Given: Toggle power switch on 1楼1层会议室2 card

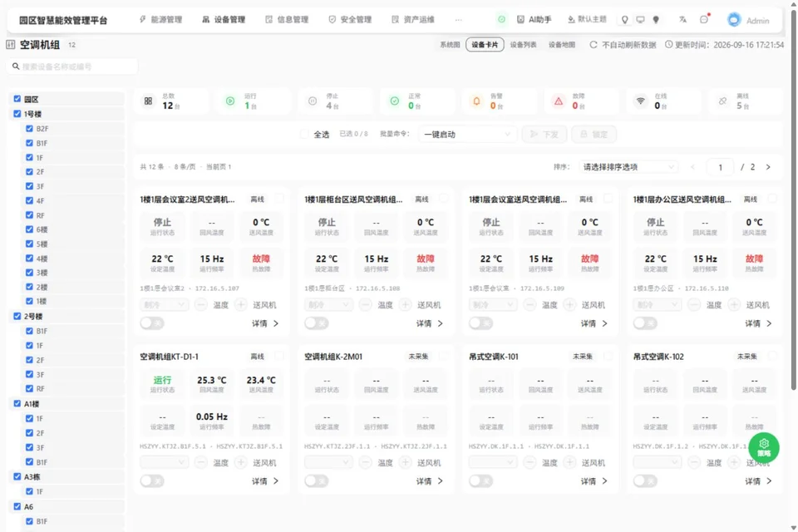Looking at the screenshot, I should coord(151,323).
